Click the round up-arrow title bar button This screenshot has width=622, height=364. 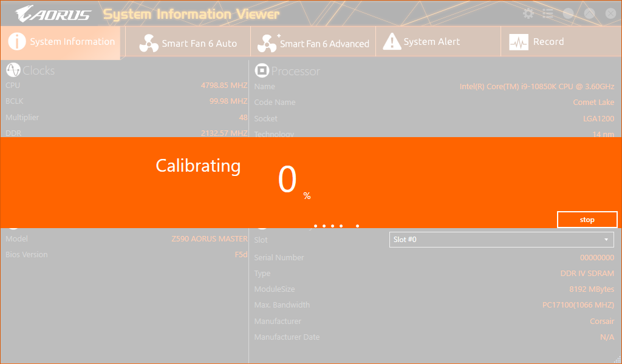(589, 14)
